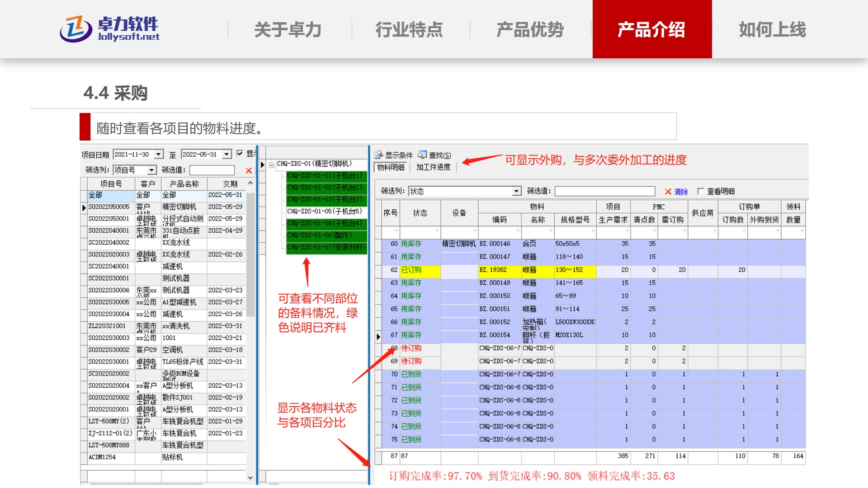
Task: Open filter arrow under 状态 column
Action: coord(437,231)
